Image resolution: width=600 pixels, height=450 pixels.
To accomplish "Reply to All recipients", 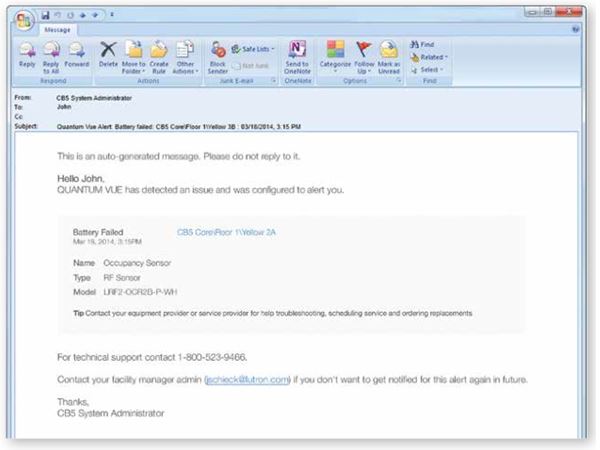I will click(x=51, y=58).
